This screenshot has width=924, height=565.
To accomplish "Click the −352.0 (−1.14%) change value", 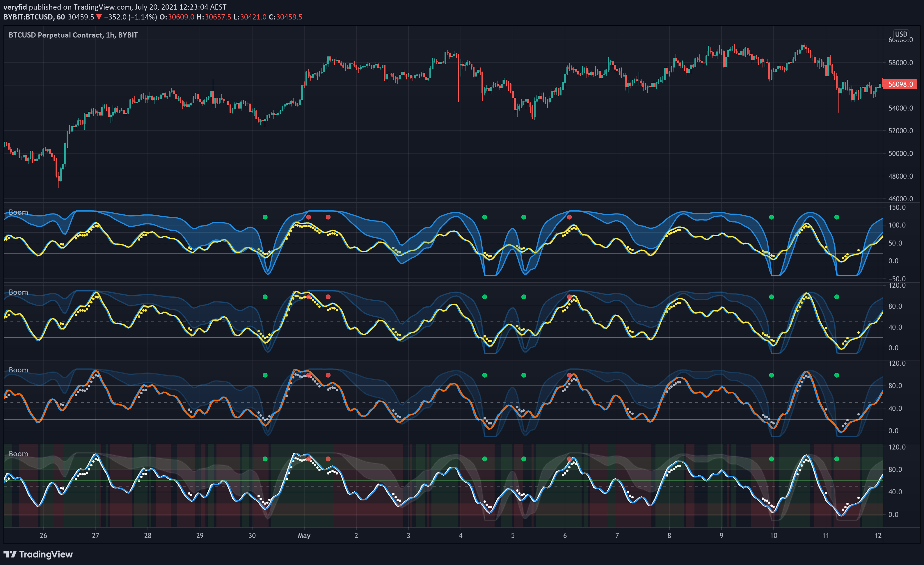I will [130, 17].
